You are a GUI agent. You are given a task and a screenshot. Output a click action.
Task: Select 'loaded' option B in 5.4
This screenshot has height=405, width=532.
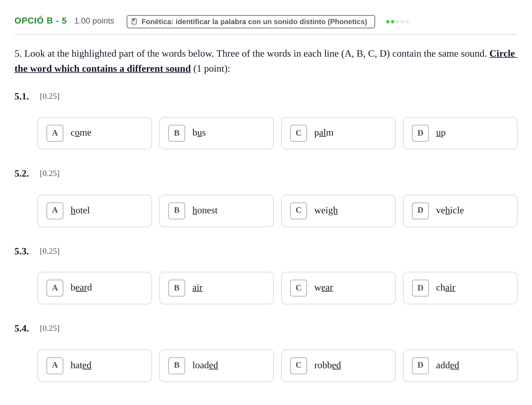click(217, 366)
